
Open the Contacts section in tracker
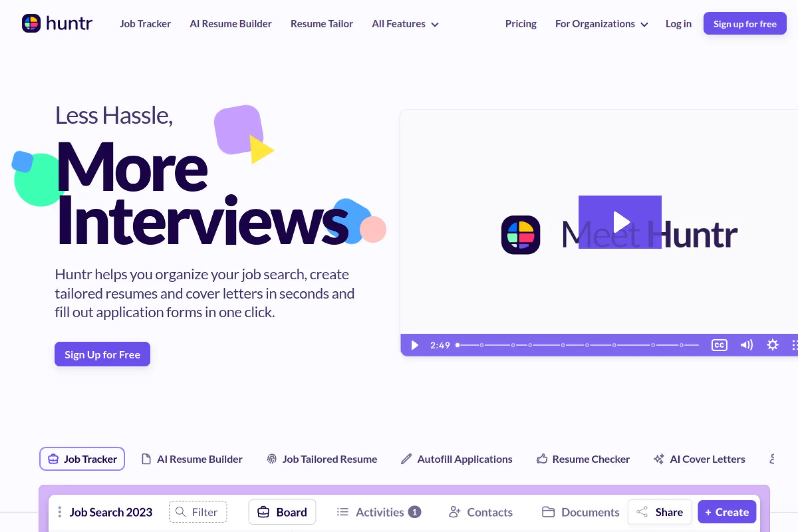[481, 512]
